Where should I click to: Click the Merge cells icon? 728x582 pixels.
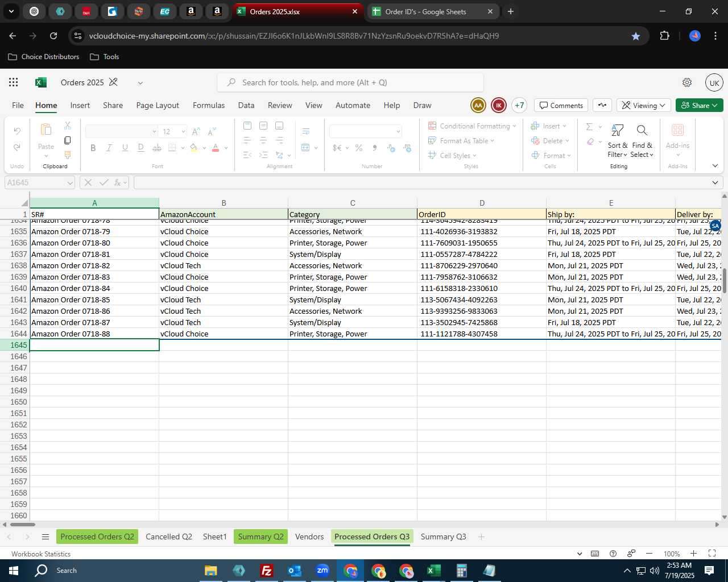305,148
